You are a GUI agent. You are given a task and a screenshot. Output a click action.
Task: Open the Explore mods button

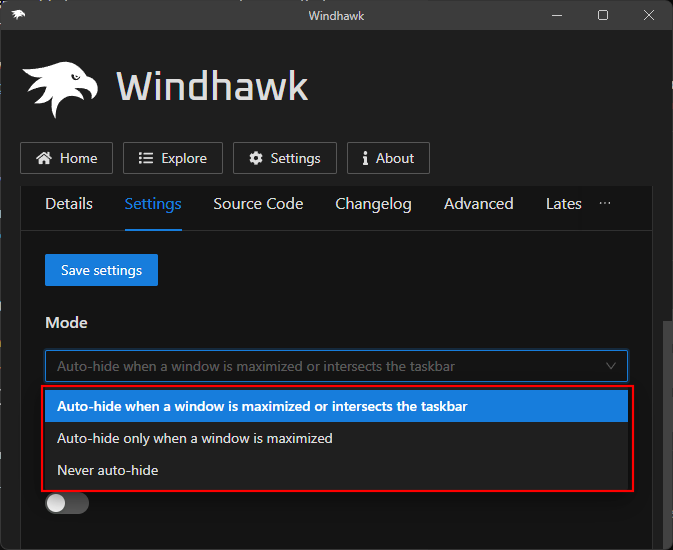pyautogui.click(x=173, y=158)
